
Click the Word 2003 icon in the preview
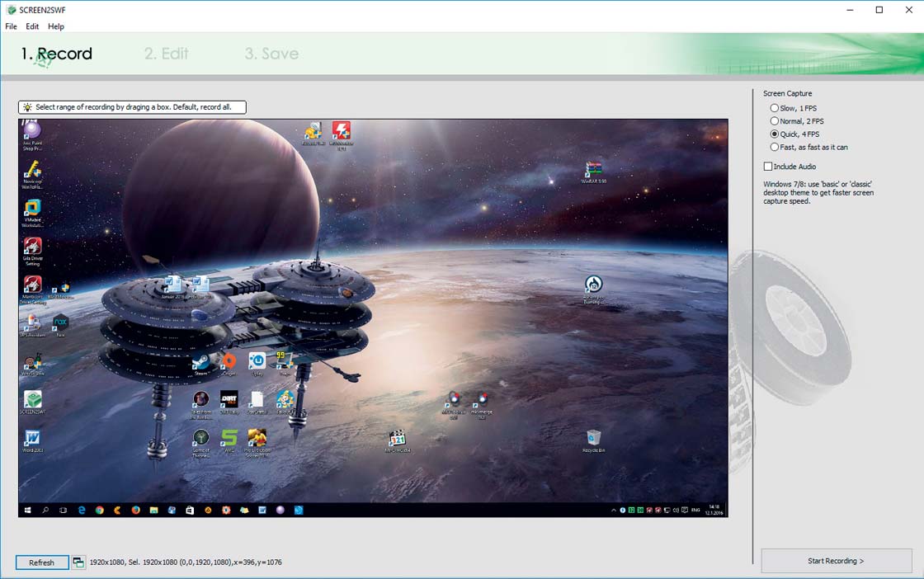[x=32, y=438]
